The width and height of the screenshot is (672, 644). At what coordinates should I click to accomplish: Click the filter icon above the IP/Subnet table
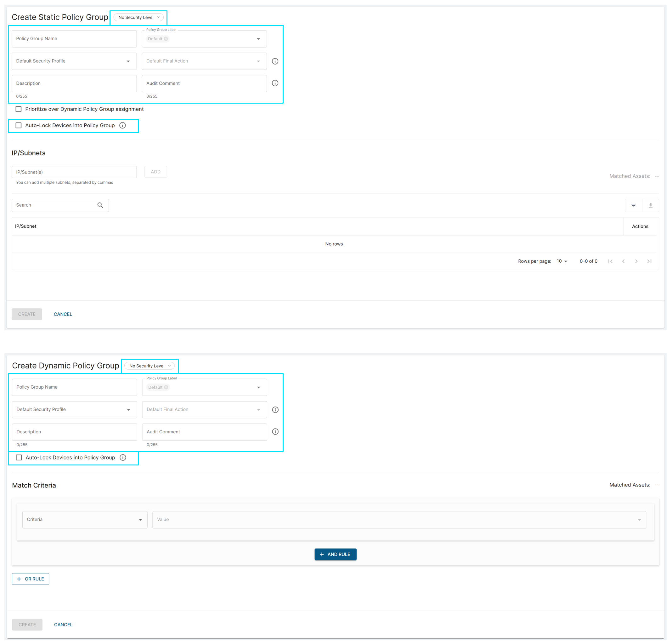coord(633,205)
